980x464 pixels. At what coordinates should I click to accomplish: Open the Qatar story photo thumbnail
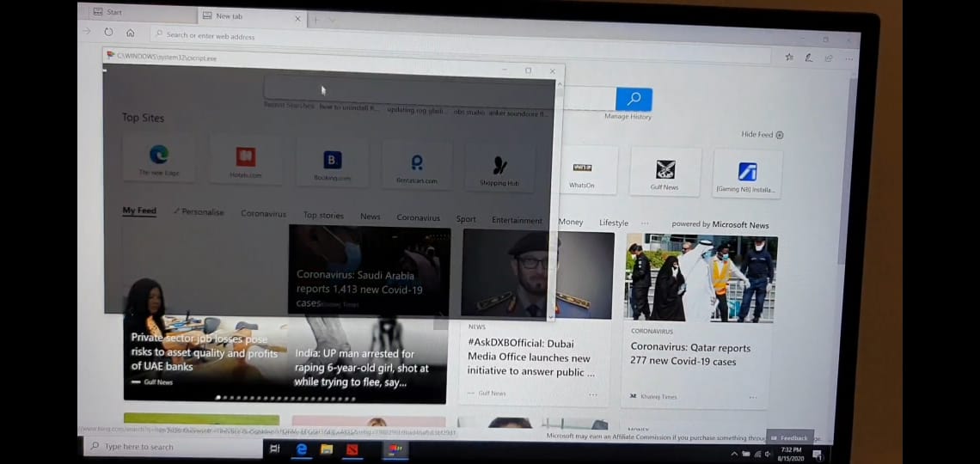coord(701,279)
